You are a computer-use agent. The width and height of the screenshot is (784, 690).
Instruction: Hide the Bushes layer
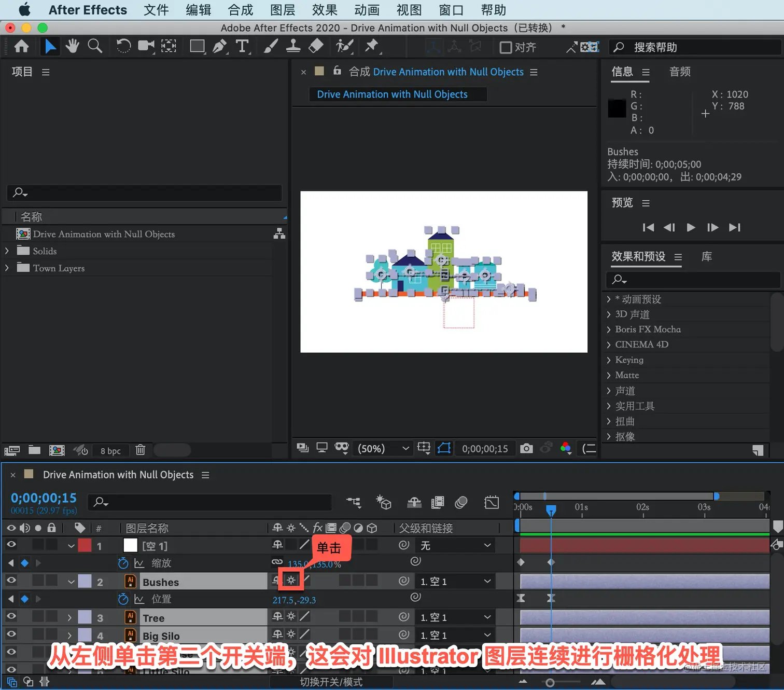click(11, 581)
